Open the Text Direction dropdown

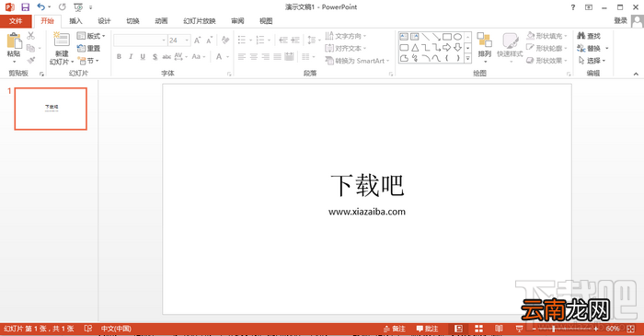pyautogui.click(x=345, y=36)
